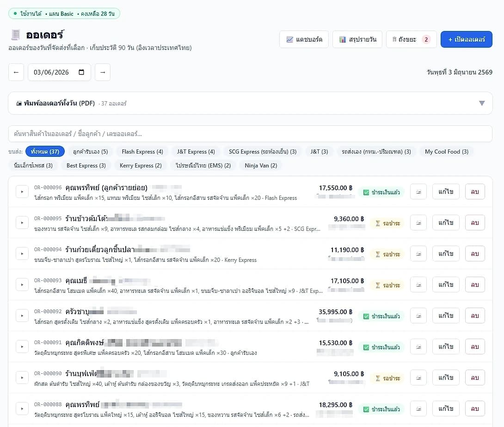Delete order OR-000094 with ลบ
Screen dimensions: 504x427
pyautogui.click(x=475, y=254)
